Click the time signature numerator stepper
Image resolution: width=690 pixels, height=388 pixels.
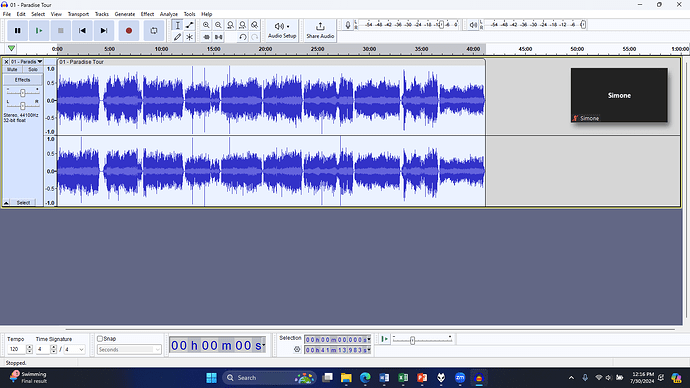tap(53, 349)
